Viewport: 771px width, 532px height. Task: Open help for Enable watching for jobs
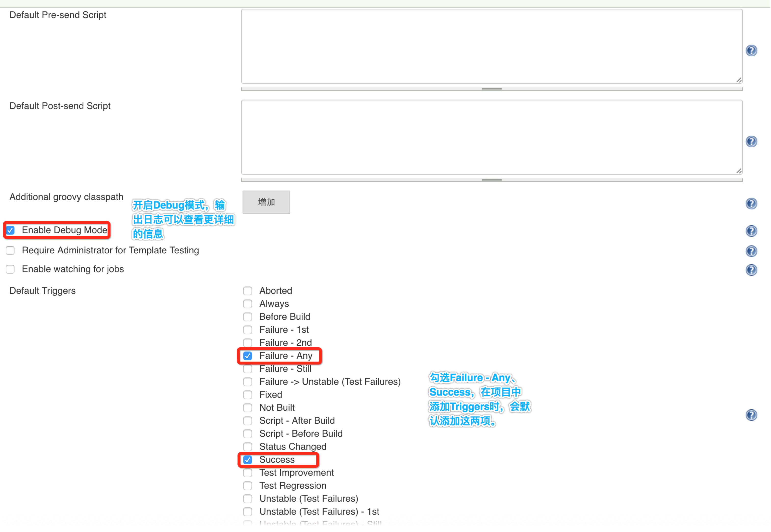click(x=751, y=270)
